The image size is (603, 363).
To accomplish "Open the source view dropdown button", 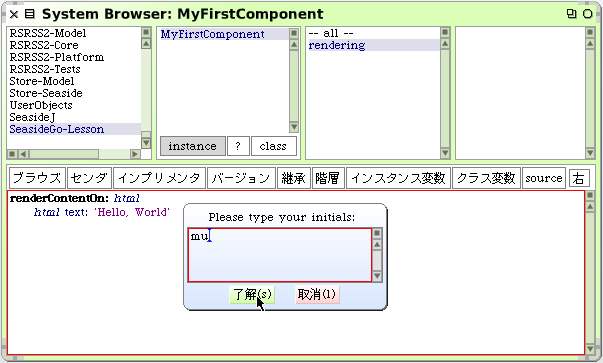I will pos(544,178).
